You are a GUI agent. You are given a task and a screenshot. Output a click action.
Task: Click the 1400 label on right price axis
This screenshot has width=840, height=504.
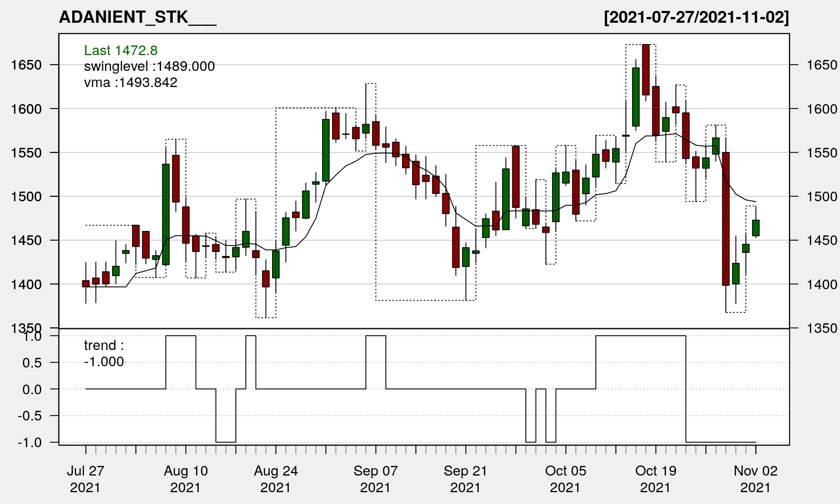coord(822,284)
